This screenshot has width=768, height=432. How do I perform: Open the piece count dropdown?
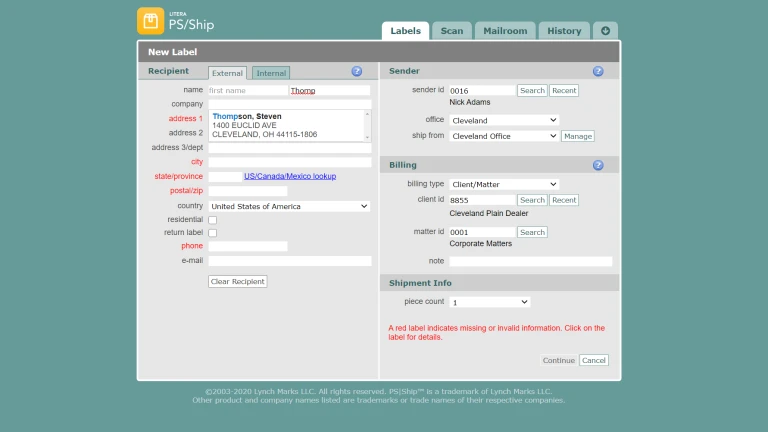coord(490,302)
